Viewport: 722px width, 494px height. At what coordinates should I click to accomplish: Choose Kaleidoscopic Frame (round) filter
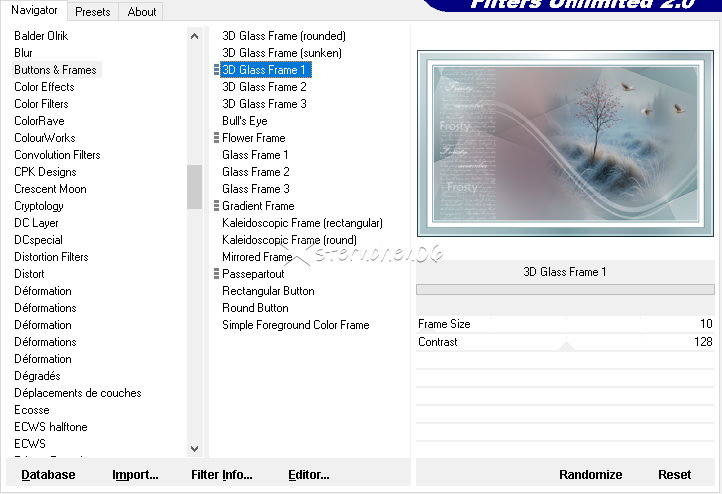289,240
